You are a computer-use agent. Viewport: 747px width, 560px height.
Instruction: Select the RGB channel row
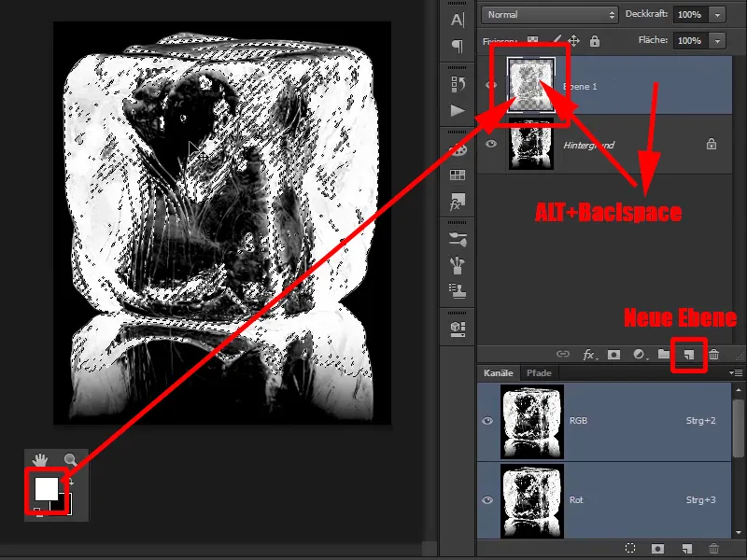coord(604,421)
